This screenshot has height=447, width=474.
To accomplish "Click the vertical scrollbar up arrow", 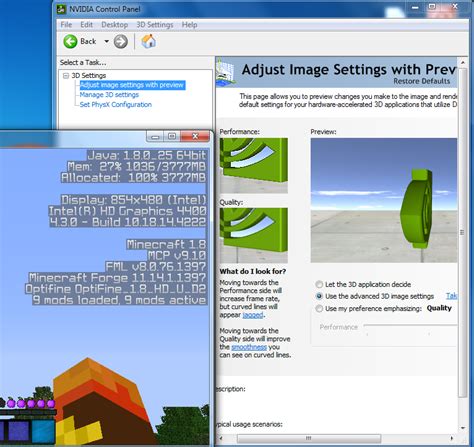I will (x=463, y=62).
